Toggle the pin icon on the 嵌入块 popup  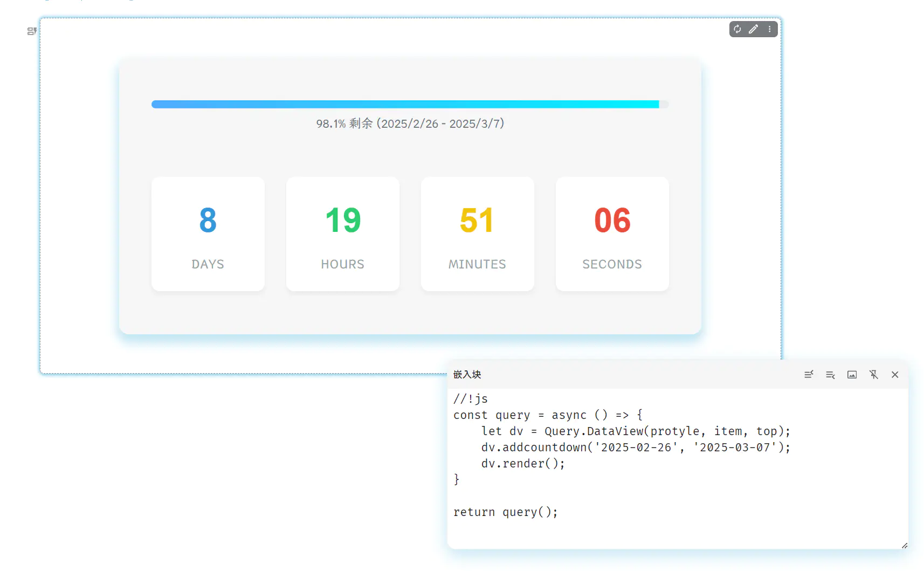coord(873,375)
